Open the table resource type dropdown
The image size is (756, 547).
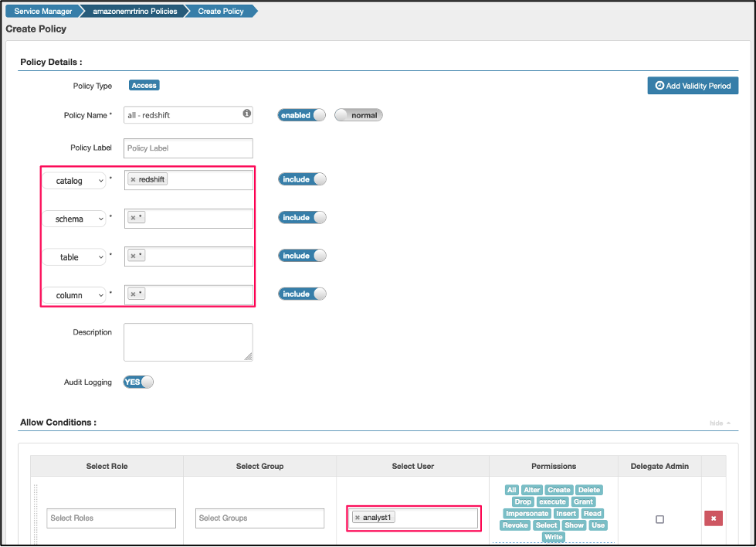(x=74, y=257)
